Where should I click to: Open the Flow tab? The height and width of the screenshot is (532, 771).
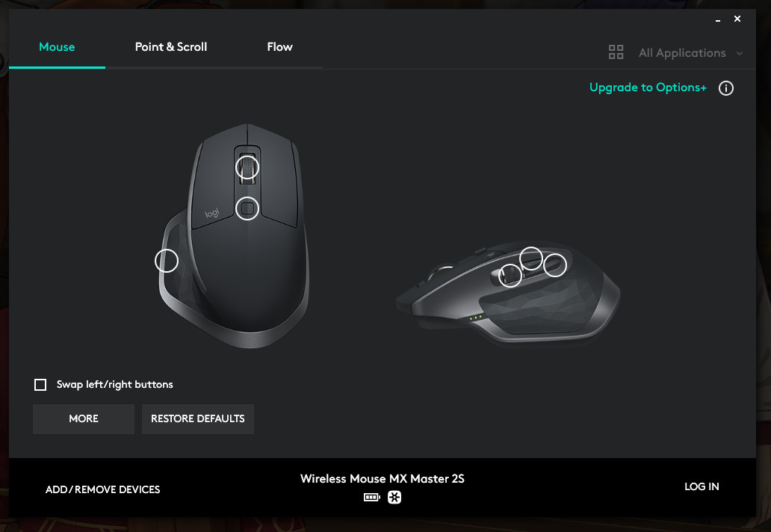(x=279, y=47)
